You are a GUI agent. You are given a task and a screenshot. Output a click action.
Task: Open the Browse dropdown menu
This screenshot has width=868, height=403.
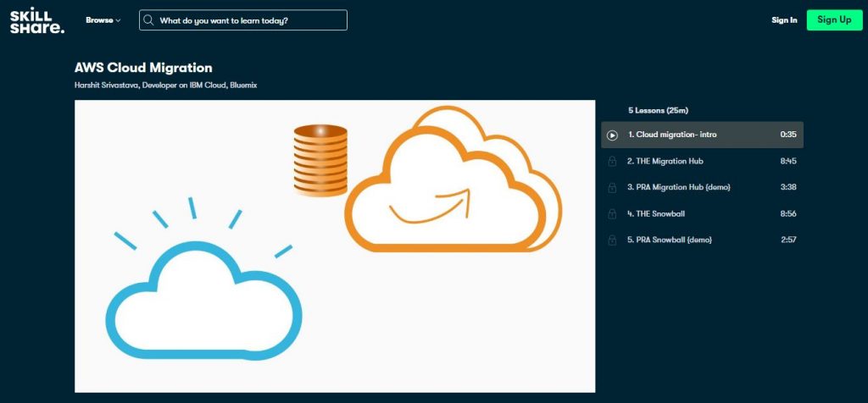(x=102, y=20)
